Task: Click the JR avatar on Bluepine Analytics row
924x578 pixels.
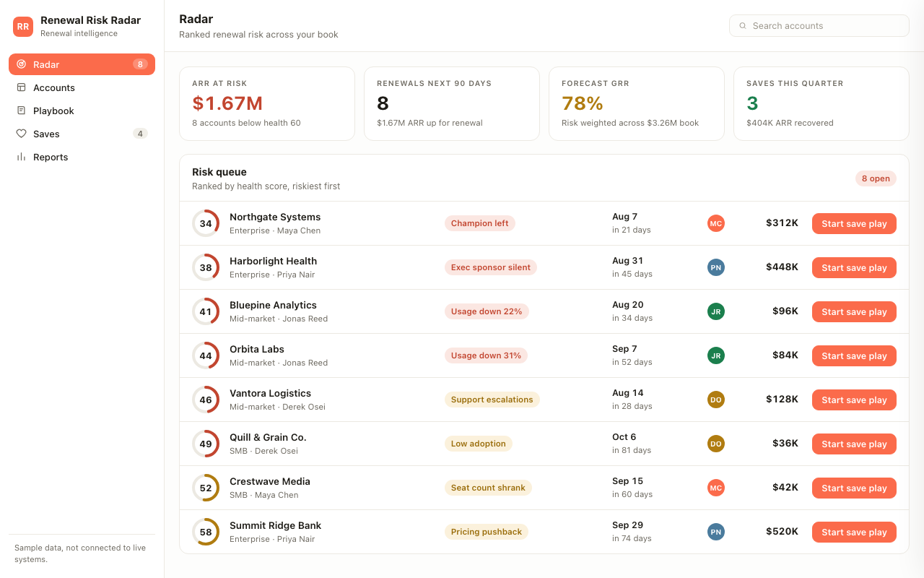Action: tap(716, 311)
